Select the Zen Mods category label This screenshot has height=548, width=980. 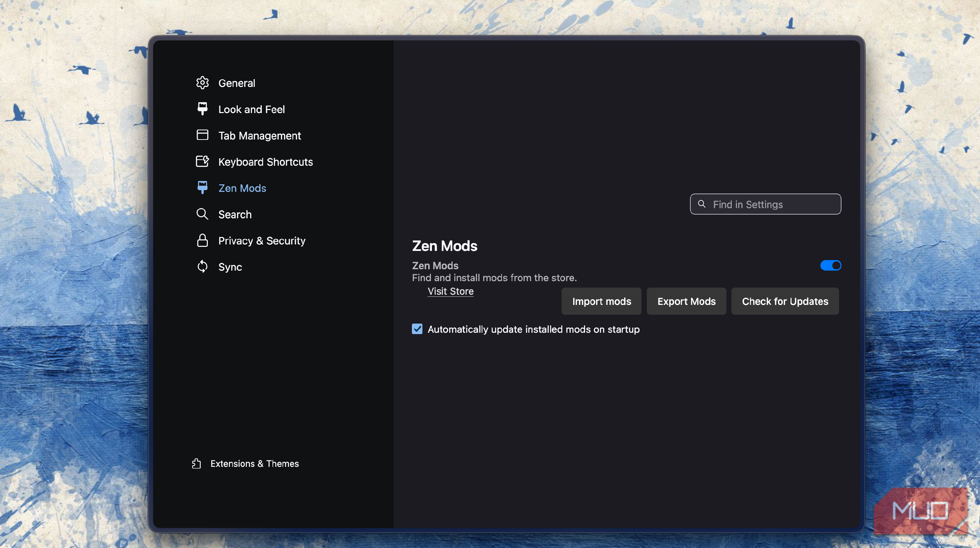(x=242, y=188)
